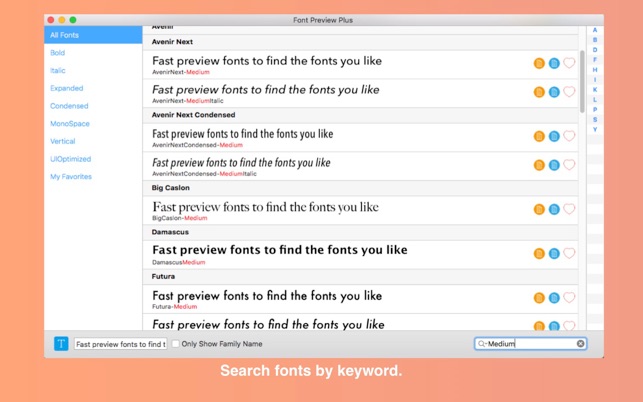The width and height of the screenshot is (643, 402).
Task: Jump to letter Y in index
Action: [x=595, y=130]
